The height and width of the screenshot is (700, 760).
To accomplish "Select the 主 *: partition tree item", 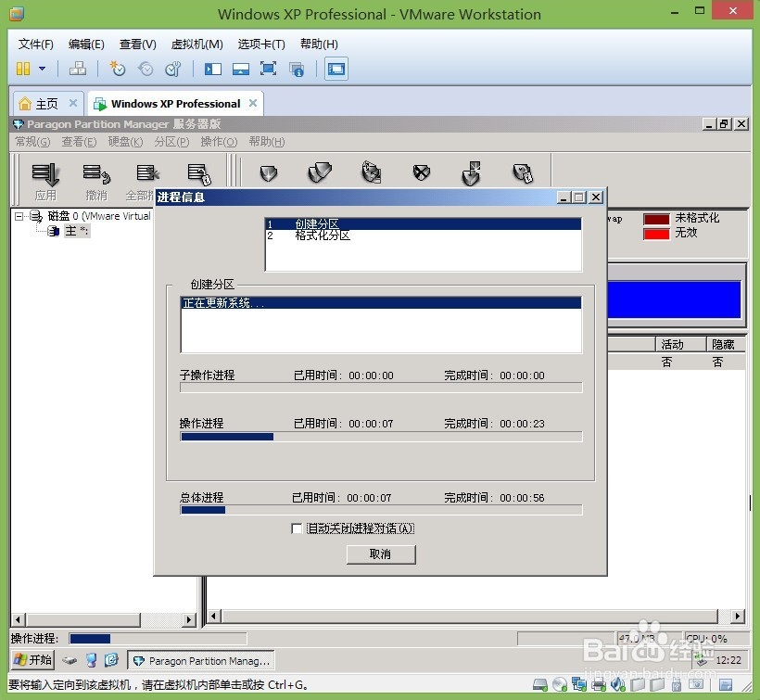I will click(77, 231).
